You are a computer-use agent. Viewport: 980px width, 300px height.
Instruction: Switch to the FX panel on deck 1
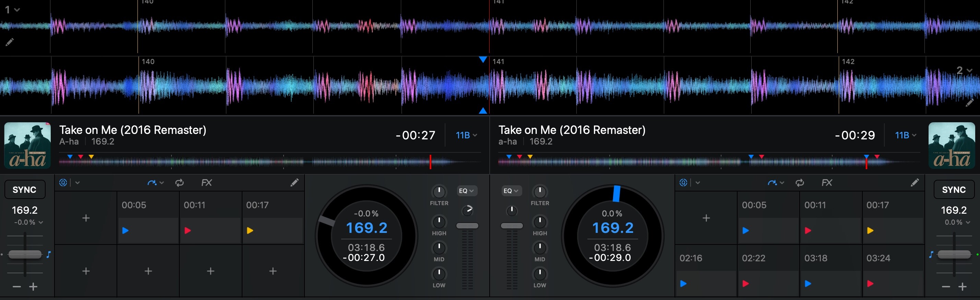206,183
